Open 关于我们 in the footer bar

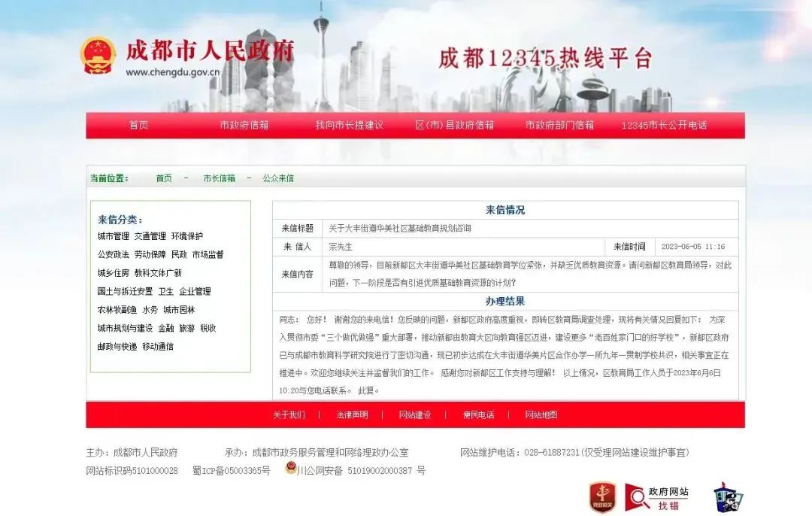(291, 414)
